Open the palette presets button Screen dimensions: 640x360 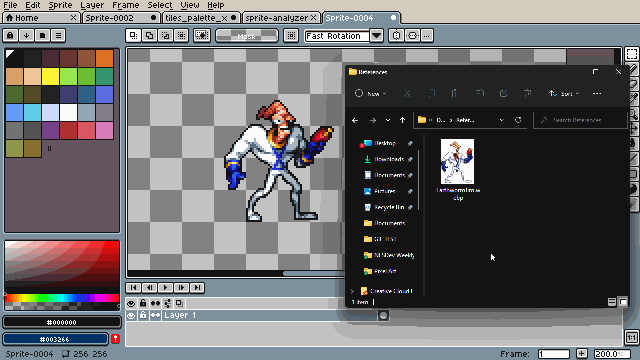coord(42,36)
